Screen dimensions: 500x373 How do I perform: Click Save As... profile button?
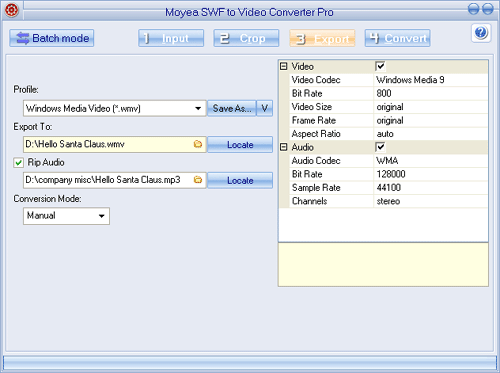click(232, 108)
